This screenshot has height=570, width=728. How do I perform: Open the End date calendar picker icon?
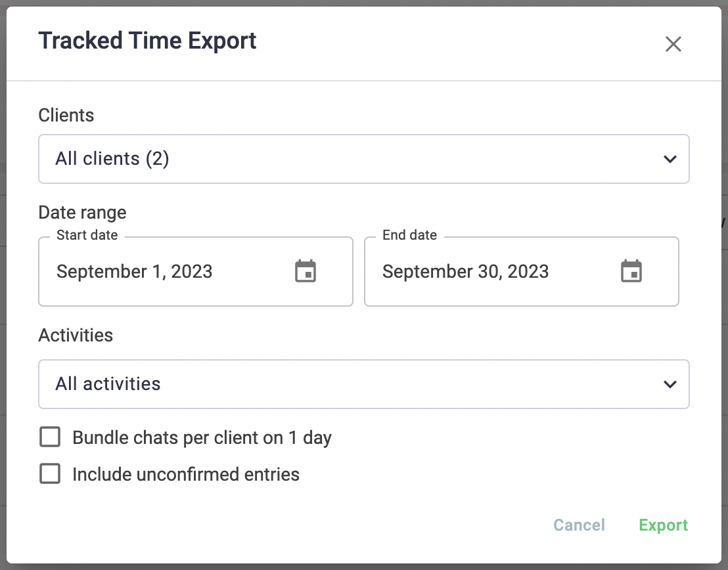tap(631, 271)
